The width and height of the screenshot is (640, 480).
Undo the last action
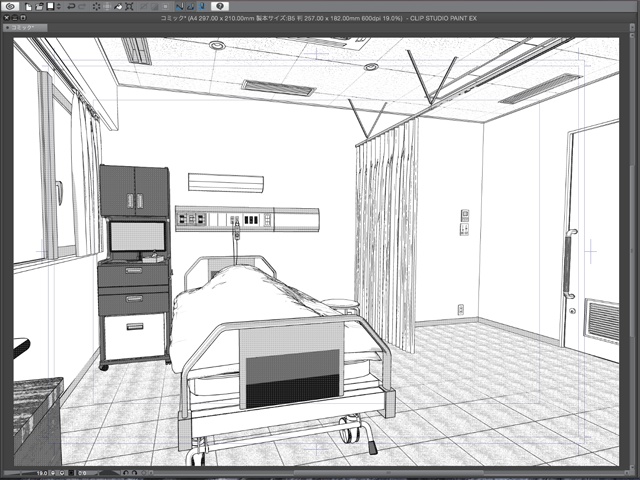(71, 7)
